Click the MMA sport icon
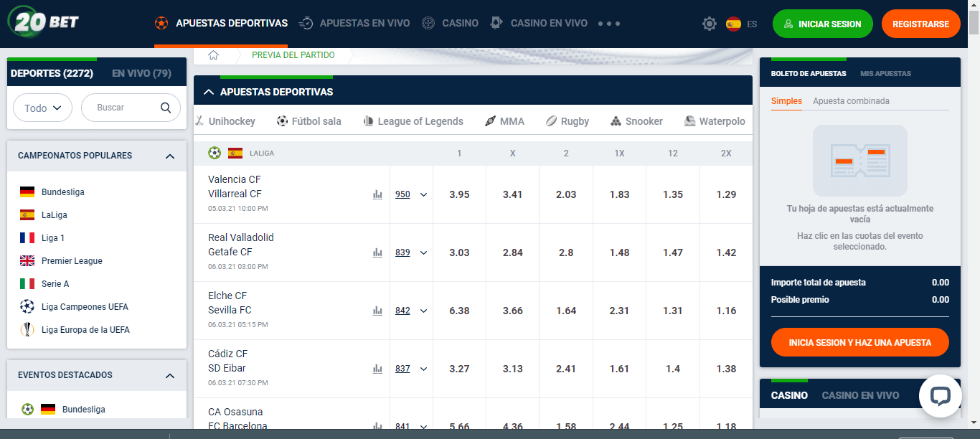 tap(490, 121)
